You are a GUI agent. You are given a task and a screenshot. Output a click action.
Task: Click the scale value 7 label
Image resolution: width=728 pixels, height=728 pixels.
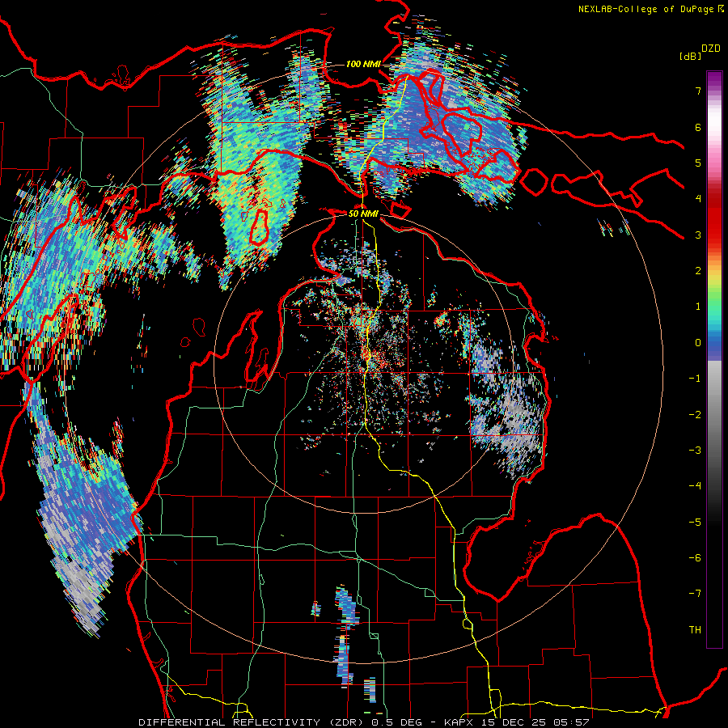698,91
